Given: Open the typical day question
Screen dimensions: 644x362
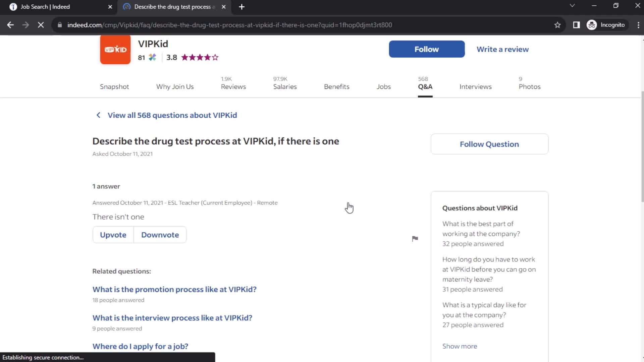Looking at the screenshot, I should tap(484, 310).
